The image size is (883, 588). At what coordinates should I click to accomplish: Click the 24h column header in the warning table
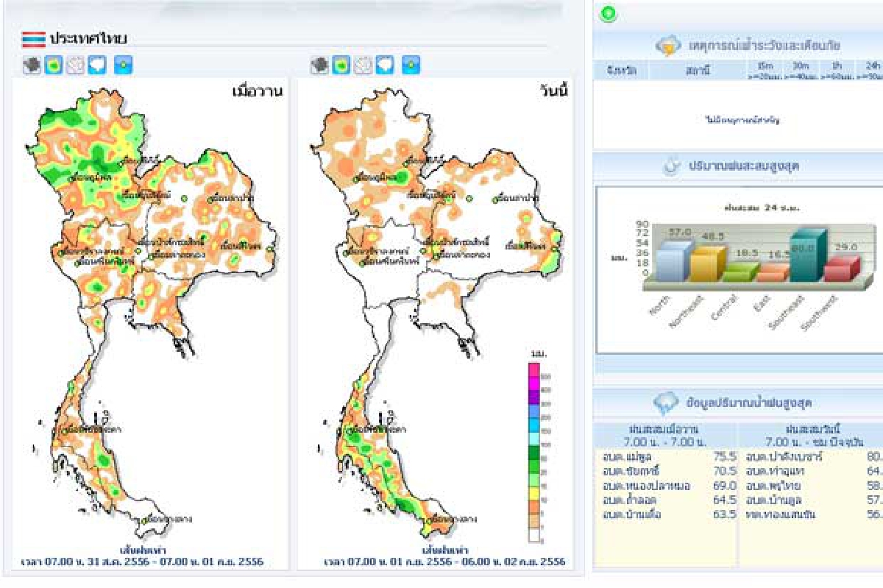pyautogui.click(x=868, y=71)
